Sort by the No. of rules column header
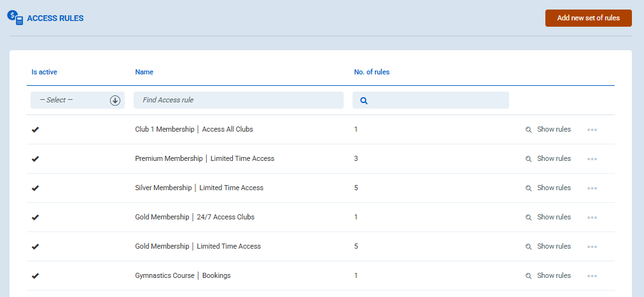This screenshot has width=644, height=297. pos(372,73)
